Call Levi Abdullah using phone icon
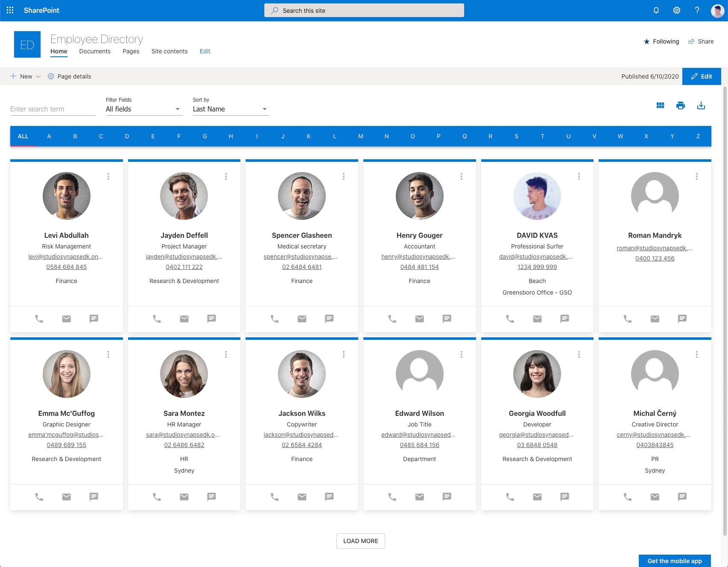 (39, 319)
